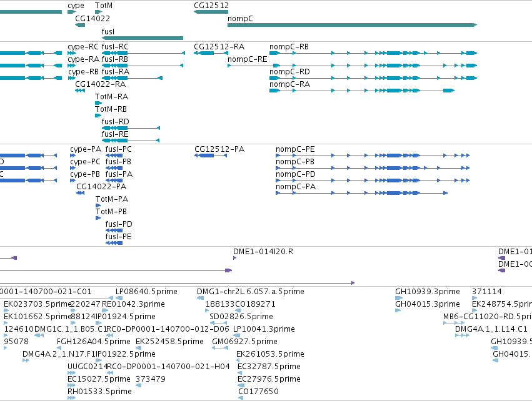
Task: Click protein cype-PC
Action: pos(73,168)
